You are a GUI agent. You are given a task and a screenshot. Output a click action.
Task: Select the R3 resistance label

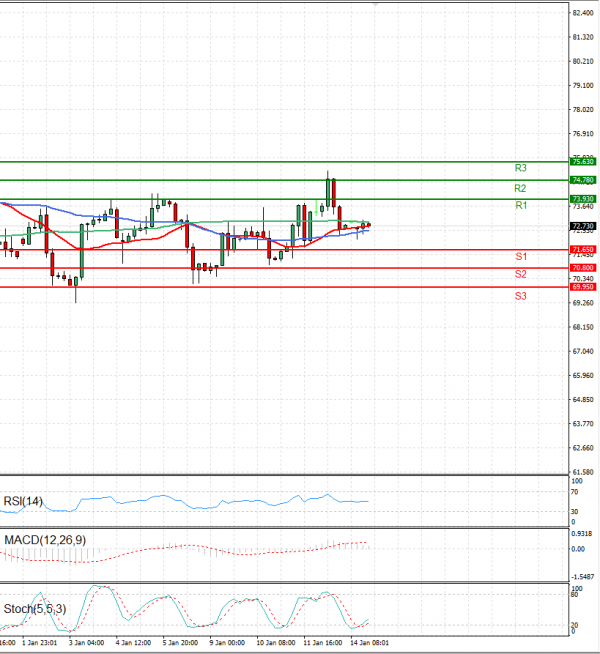[520, 168]
